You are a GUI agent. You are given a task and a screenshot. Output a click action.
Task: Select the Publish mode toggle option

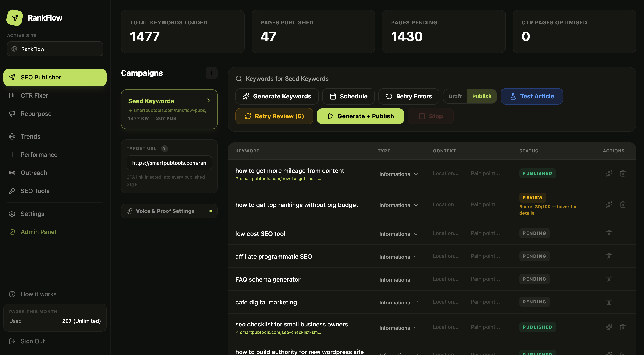(x=482, y=96)
